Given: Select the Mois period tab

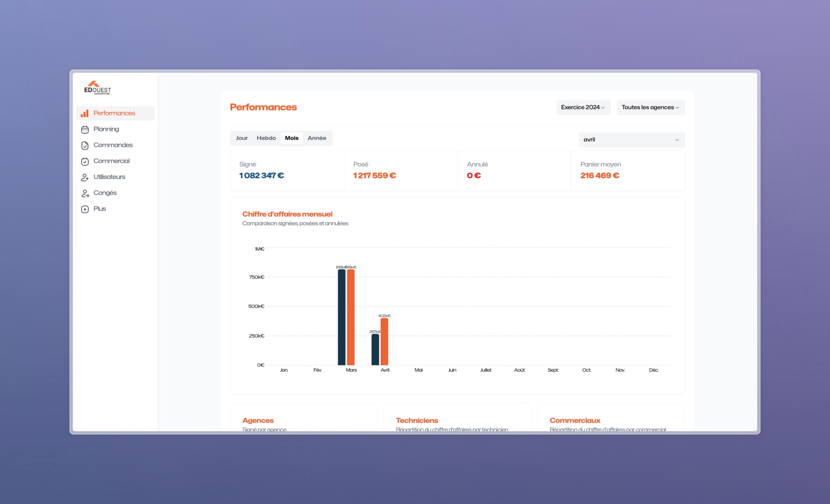Looking at the screenshot, I should pos(291,138).
